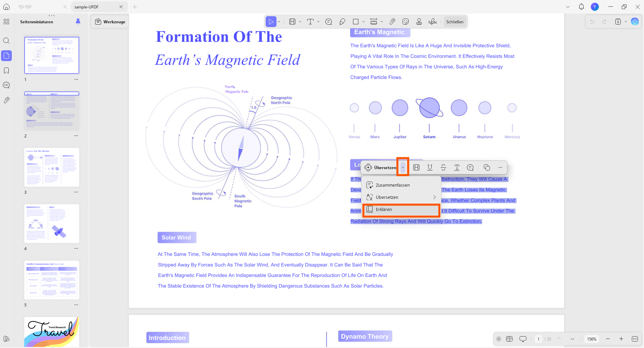The height and width of the screenshot is (348, 644).
Task: Open page 3 thumbnail
Action: (x=52, y=167)
